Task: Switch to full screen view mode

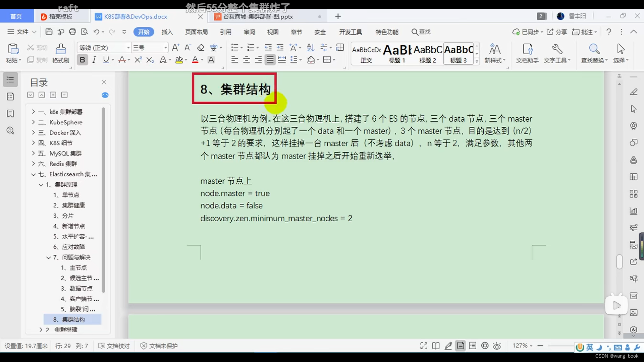Action: tap(423, 346)
